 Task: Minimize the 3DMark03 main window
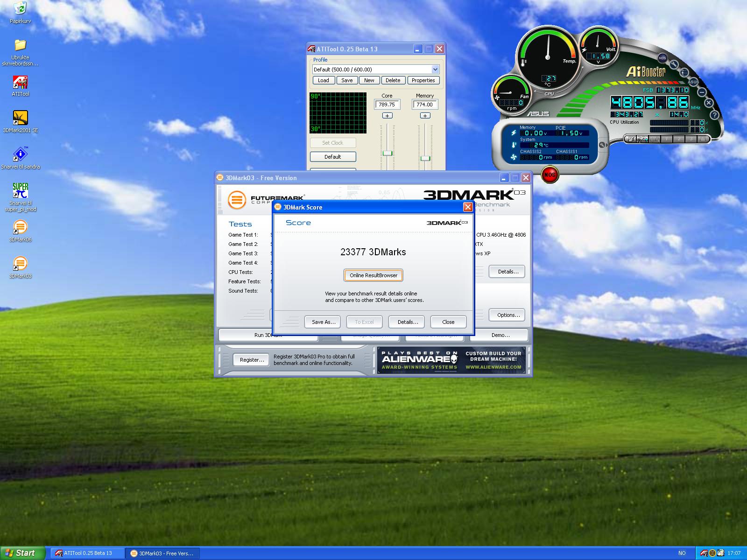pyautogui.click(x=504, y=178)
